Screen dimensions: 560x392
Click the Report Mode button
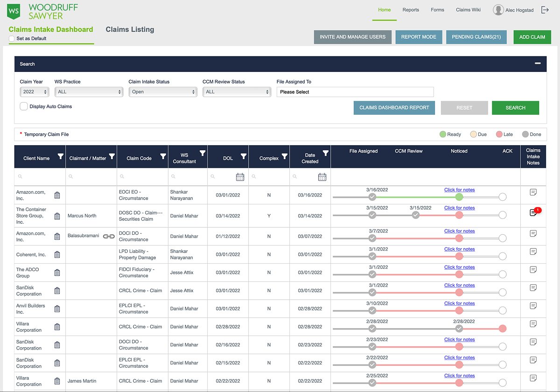419,37
